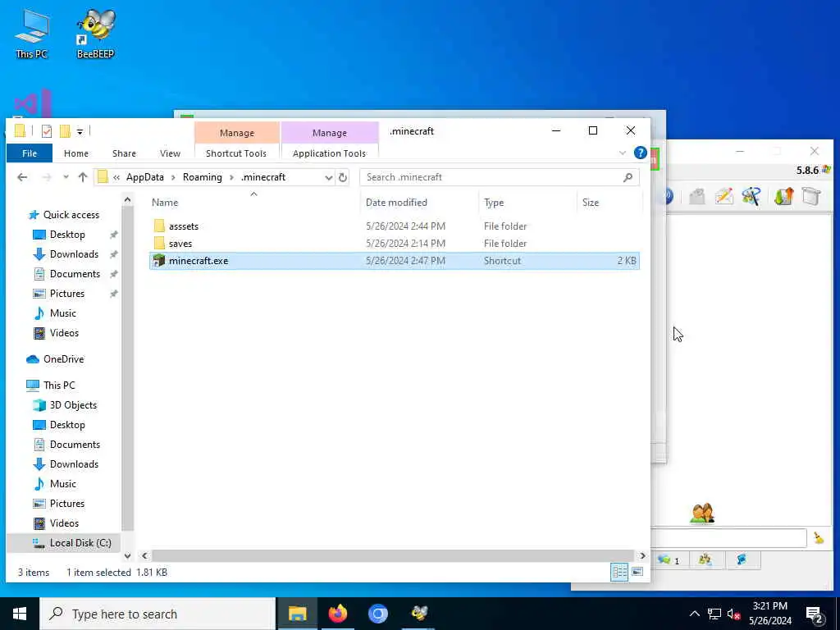Sort files by Type column

pyautogui.click(x=493, y=203)
